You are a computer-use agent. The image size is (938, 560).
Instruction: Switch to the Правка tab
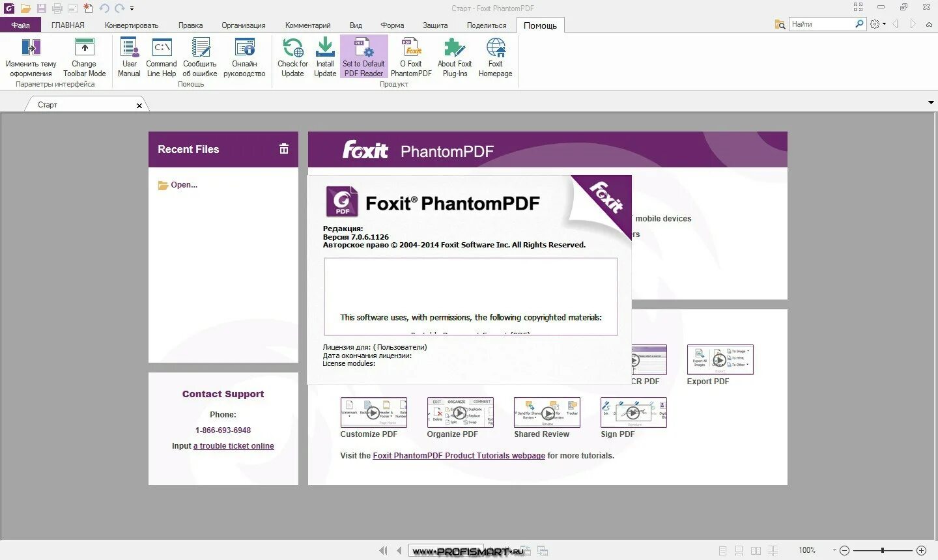190,25
